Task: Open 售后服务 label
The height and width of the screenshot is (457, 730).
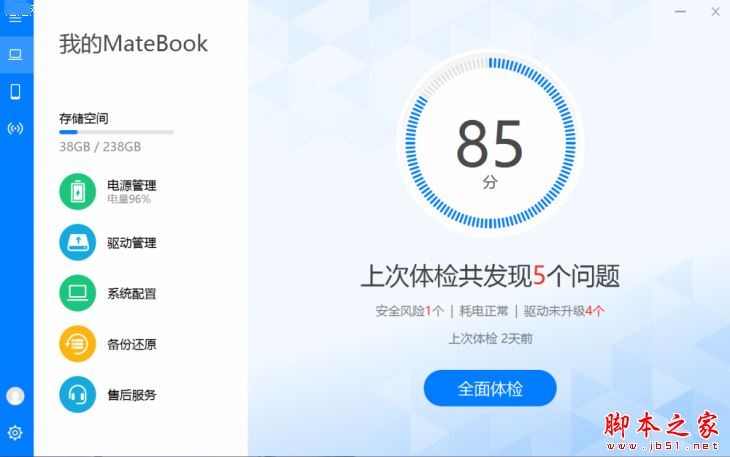Action: (x=132, y=395)
